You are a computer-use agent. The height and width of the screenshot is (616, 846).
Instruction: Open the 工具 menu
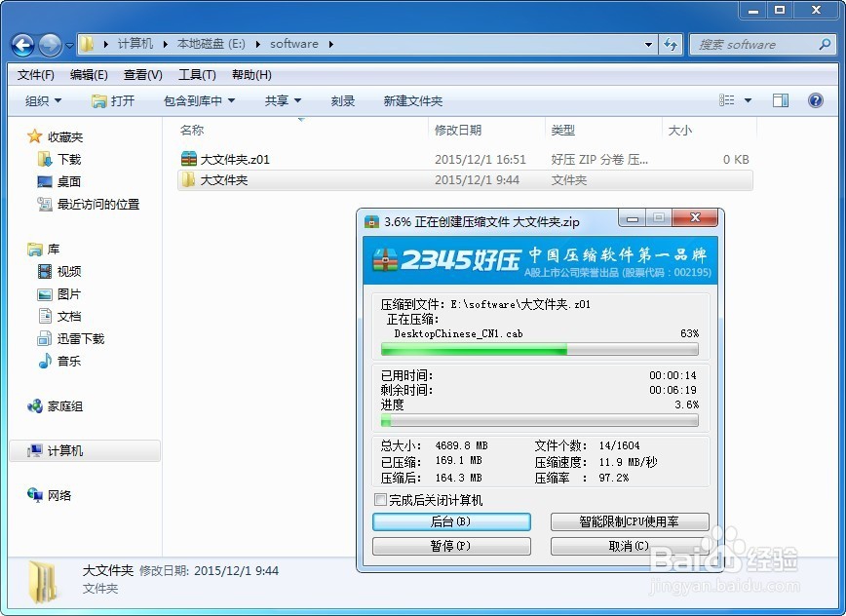195,74
